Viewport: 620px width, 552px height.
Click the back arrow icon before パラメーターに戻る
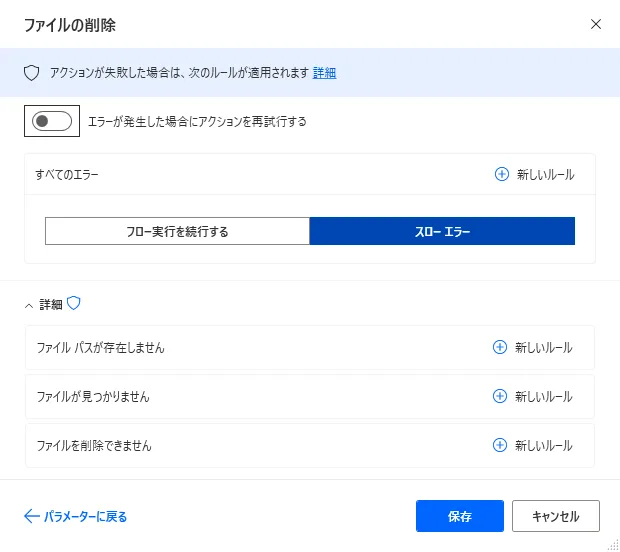coord(31,517)
